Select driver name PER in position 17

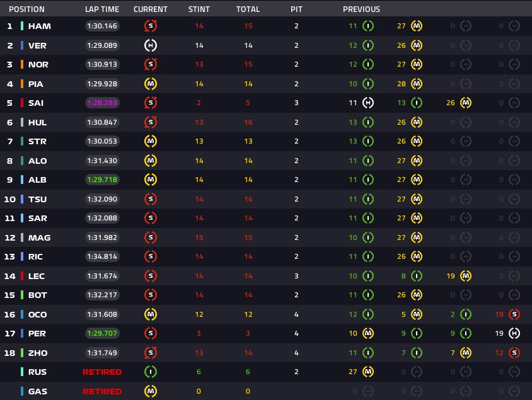click(37, 334)
